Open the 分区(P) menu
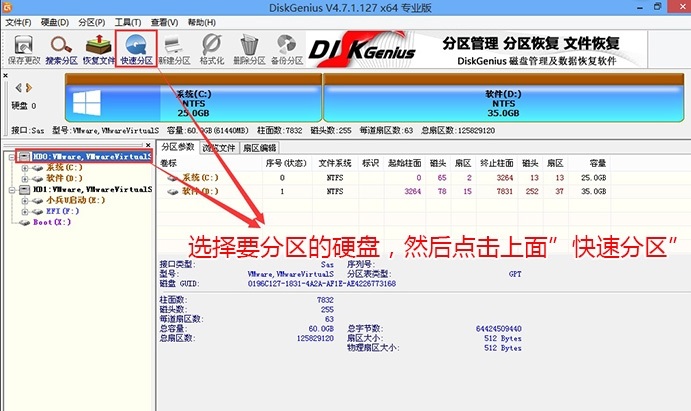The image size is (691, 411). 92,22
